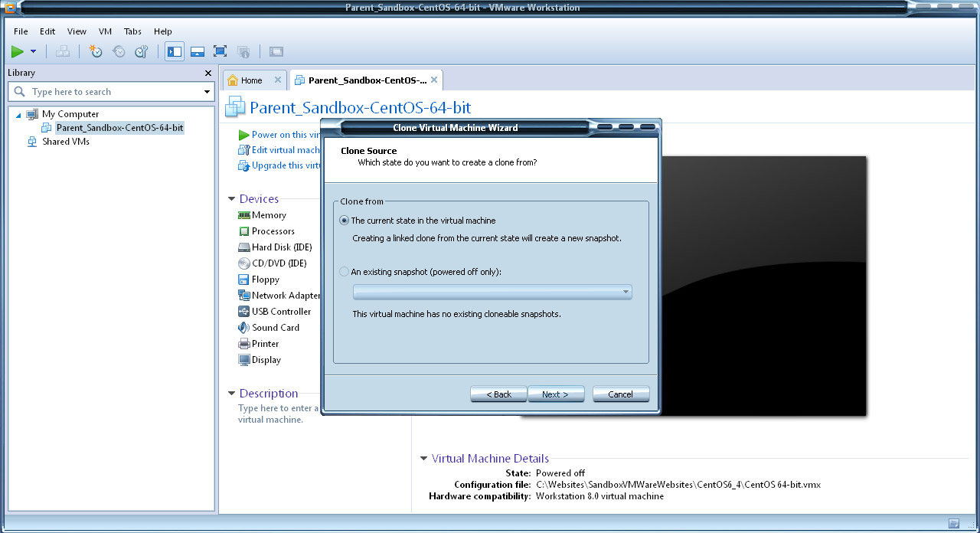Close the Home tab

(x=278, y=80)
